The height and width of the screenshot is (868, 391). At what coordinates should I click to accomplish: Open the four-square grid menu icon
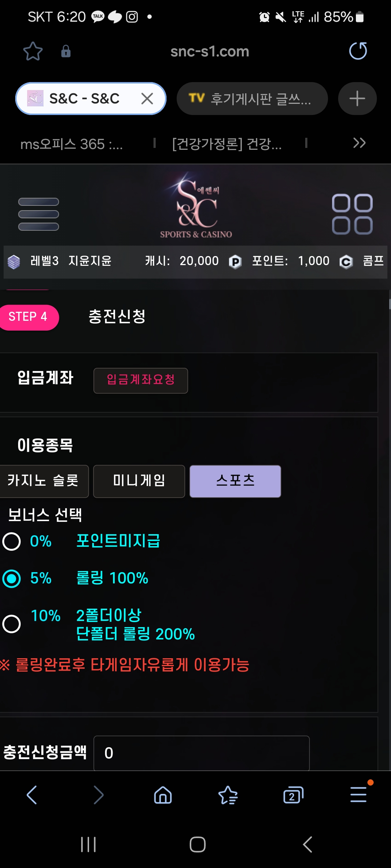(352, 214)
